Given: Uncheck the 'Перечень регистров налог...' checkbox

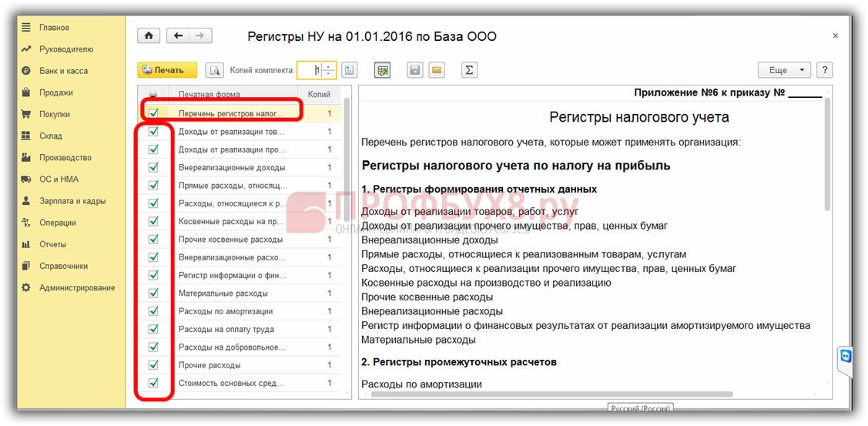Looking at the screenshot, I should pyautogui.click(x=153, y=113).
